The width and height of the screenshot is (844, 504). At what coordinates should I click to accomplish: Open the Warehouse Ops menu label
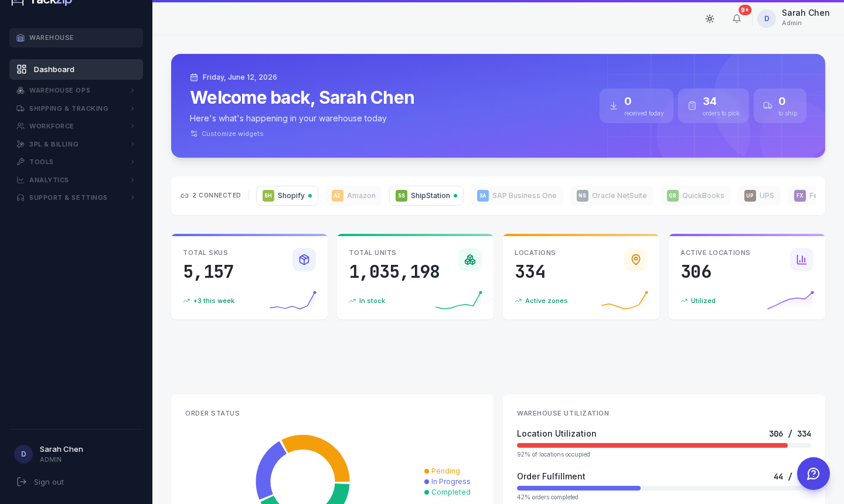tap(60, 90)
